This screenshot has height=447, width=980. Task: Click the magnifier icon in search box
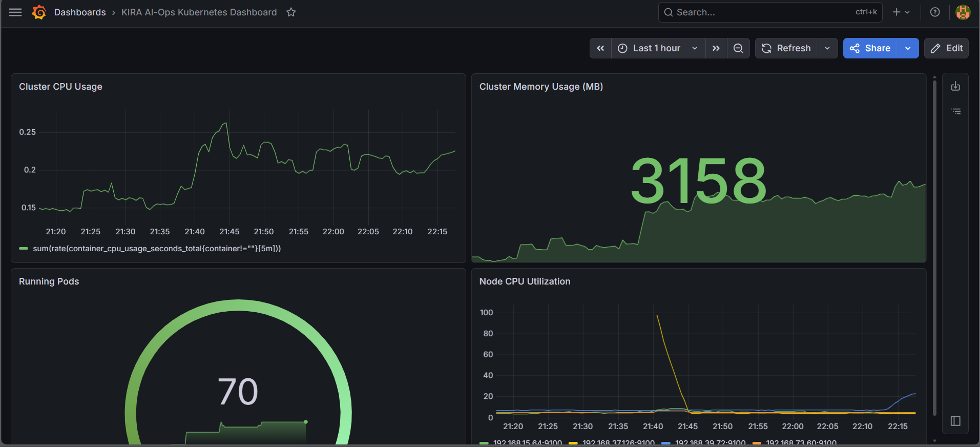tap(669, 12)
